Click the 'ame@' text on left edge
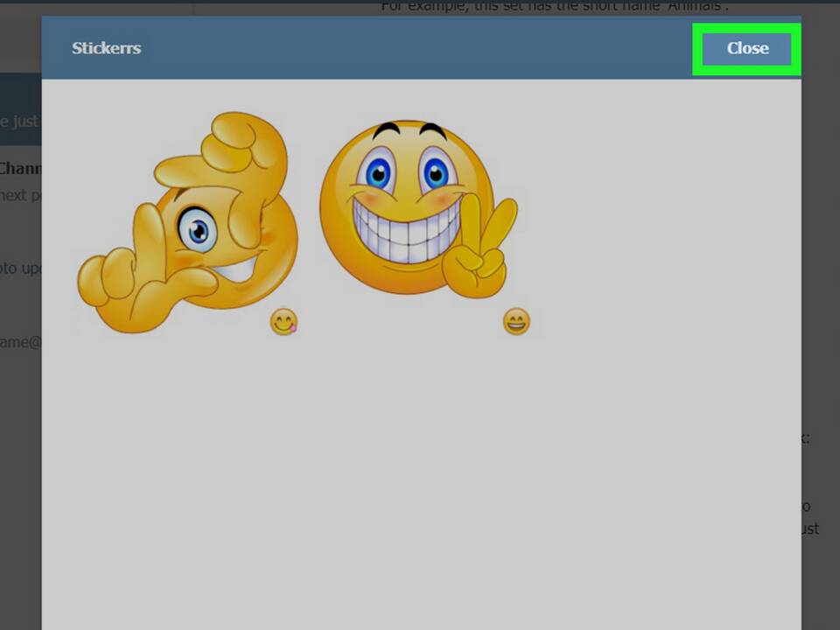 (19, 342)
